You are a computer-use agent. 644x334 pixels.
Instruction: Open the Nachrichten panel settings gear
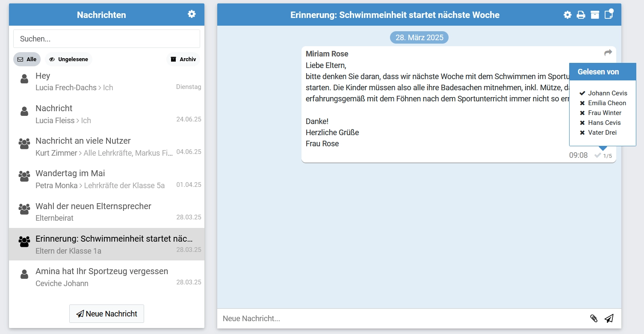192,14
